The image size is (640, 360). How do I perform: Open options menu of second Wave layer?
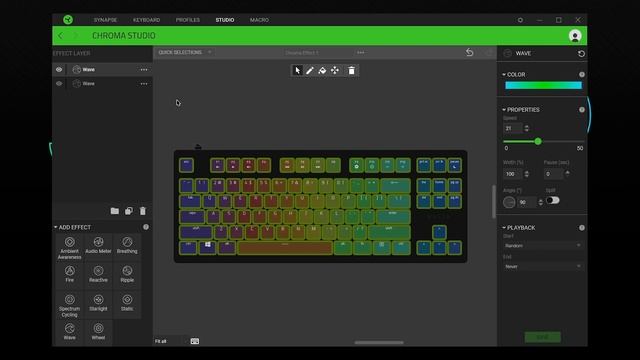pos(144,84)
